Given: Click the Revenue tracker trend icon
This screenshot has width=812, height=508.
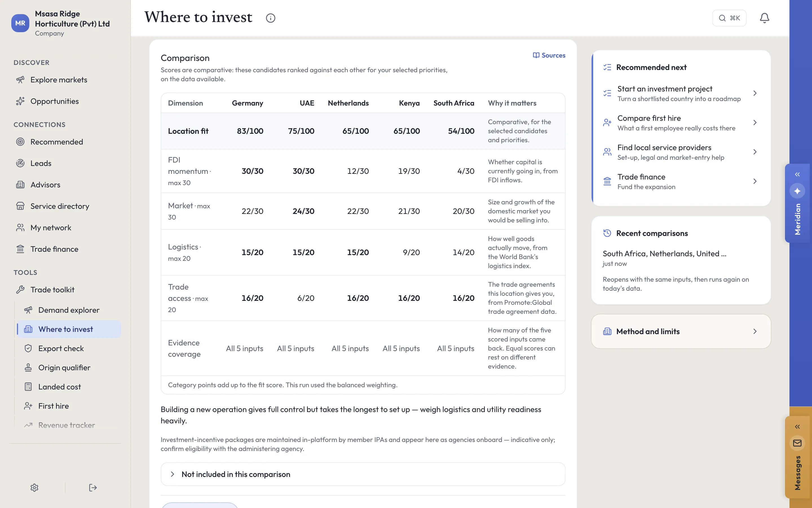Looking at the screenshot, I should [28, 425].
